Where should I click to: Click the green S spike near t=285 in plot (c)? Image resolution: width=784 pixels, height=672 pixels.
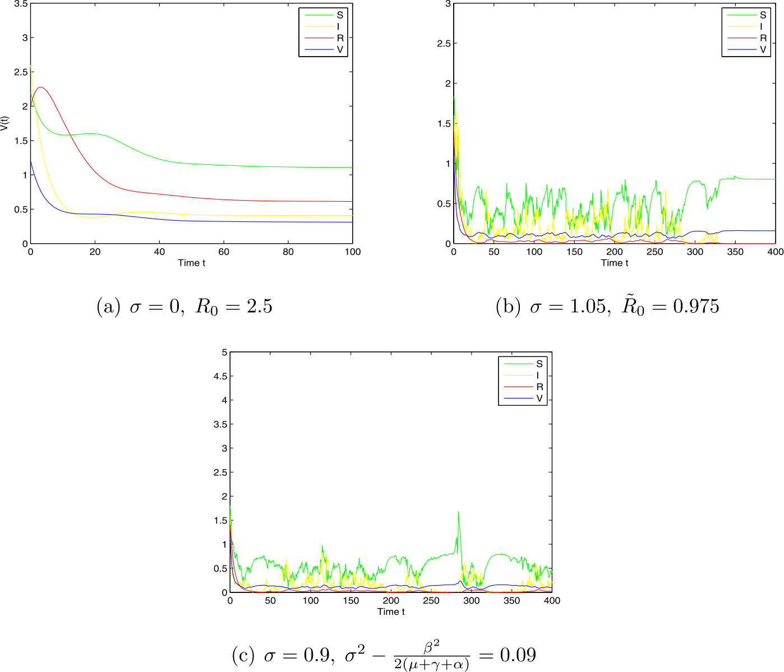pos(459,512)
